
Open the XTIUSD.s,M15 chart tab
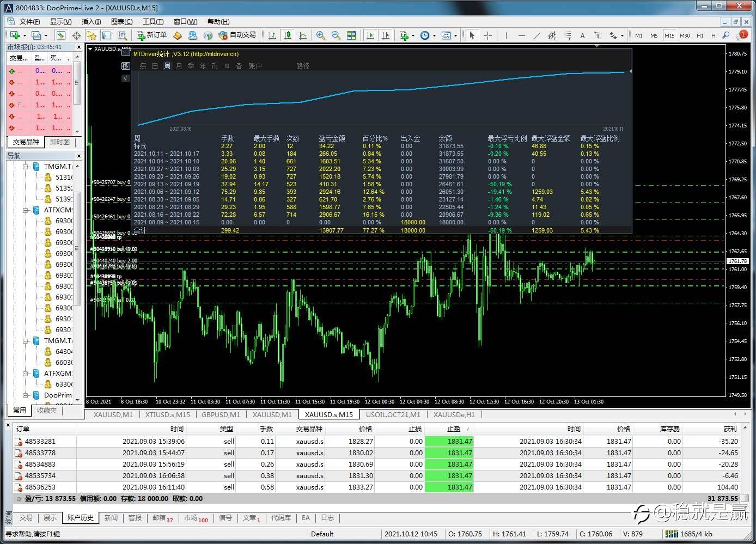[x=167, y=414]
